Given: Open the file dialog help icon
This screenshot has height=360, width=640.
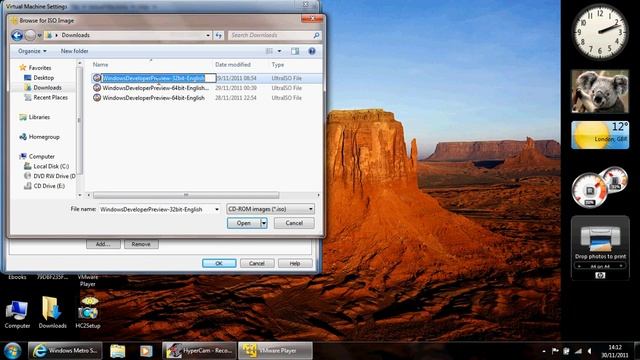Looking at the screenshot, I should 312,51.
